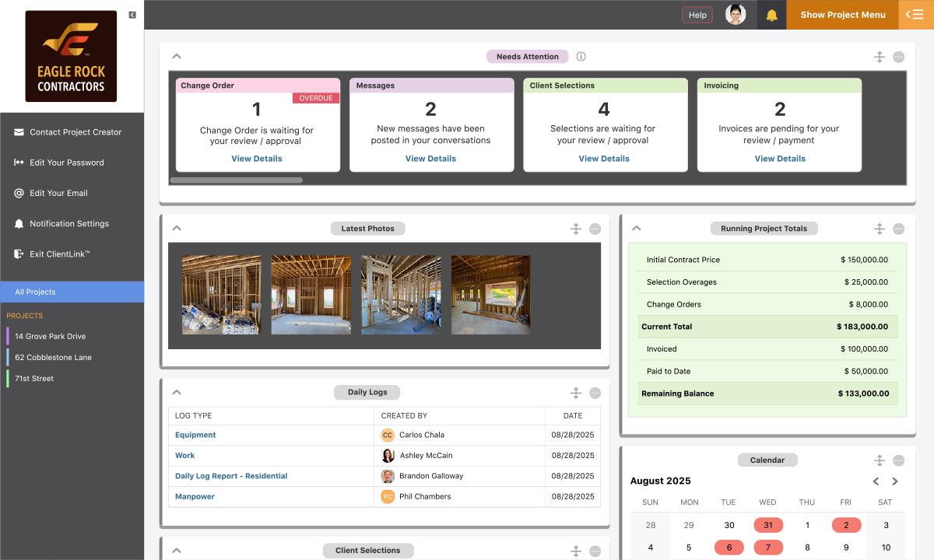Click the orange menu toggle icon
This screenshot has width=934, height=560.
click(x=914, y=15)
